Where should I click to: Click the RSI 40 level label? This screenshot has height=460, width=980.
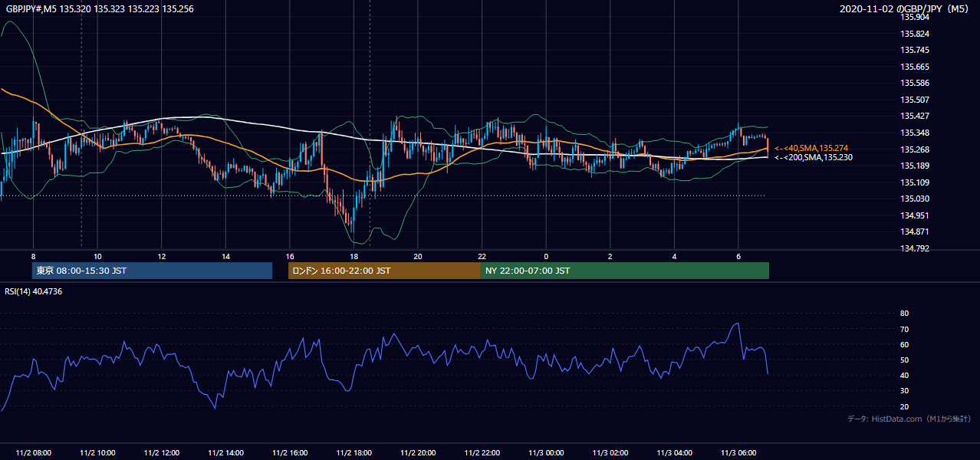[904, 375]
